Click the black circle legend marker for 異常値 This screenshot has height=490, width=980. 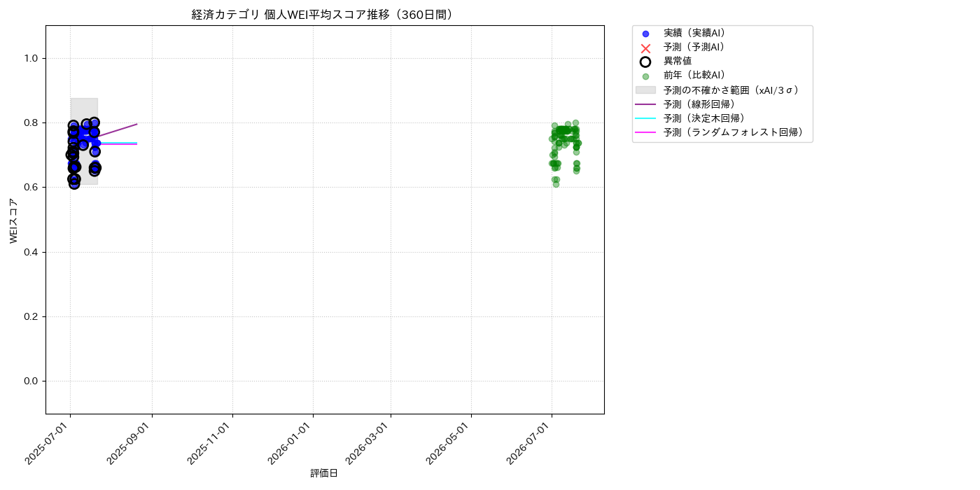point(645,62)
